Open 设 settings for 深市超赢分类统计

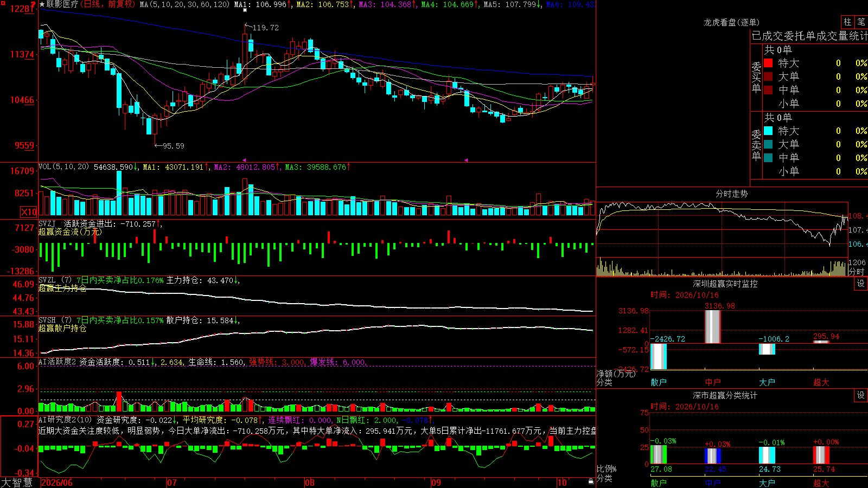point(861,395)
